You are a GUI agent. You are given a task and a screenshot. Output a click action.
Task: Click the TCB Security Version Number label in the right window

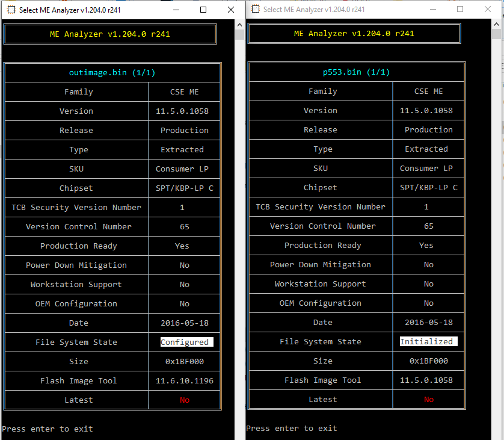pyautogui.click(x=321, y=207)
